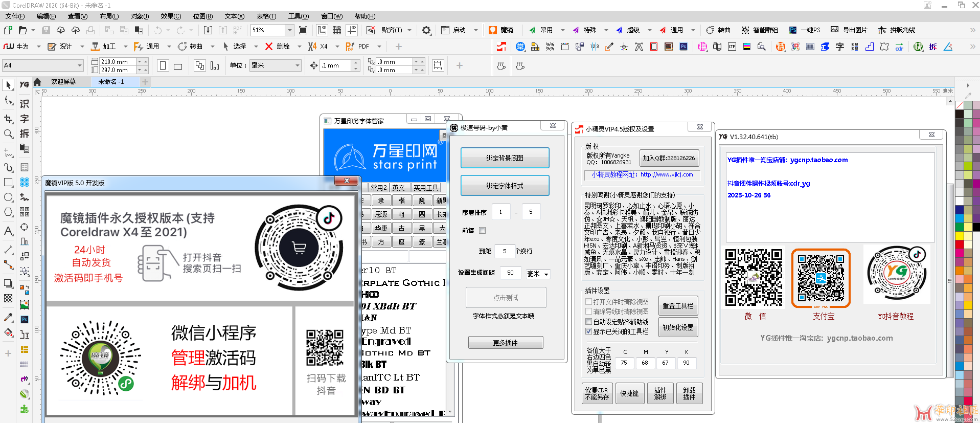Open the http://www.xjlcj.com link
This screenshot has height=423, width=980.
[x=667, y=174]
